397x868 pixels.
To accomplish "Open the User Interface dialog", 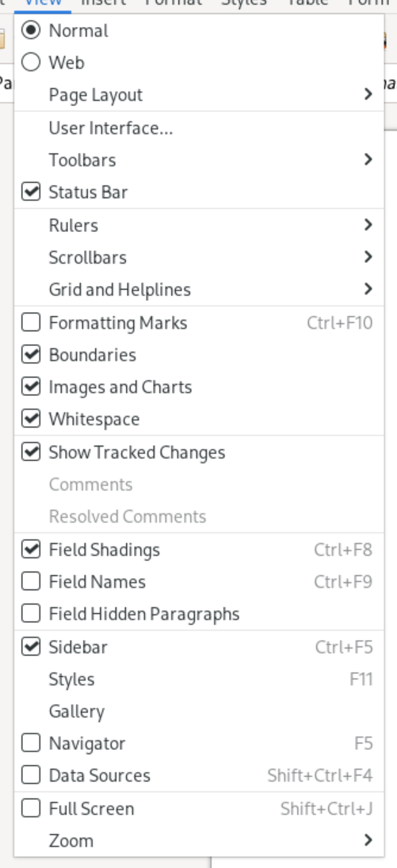I will [x=199, y=128].
